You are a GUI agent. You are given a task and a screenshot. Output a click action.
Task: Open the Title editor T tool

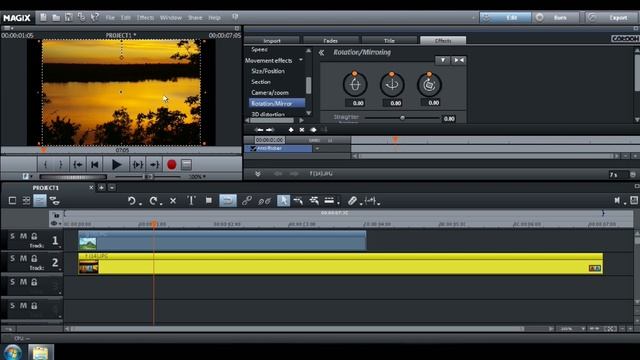(191, 200)
